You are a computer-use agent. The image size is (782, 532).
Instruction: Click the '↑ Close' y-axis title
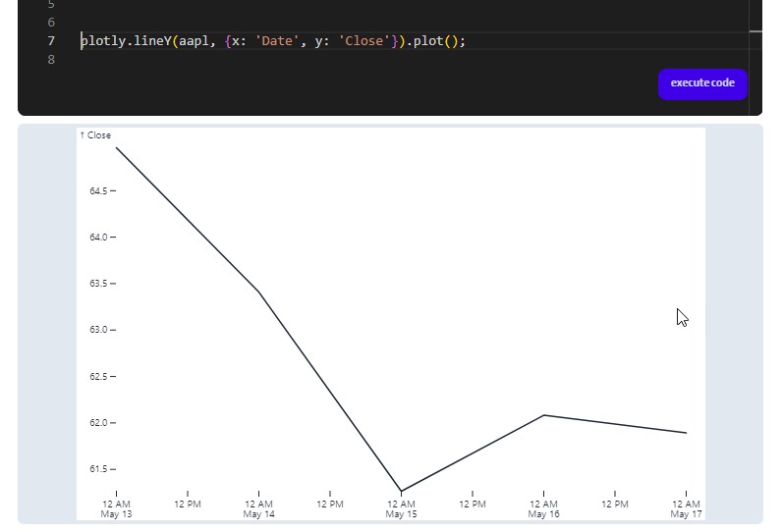(x=95, y=135)
